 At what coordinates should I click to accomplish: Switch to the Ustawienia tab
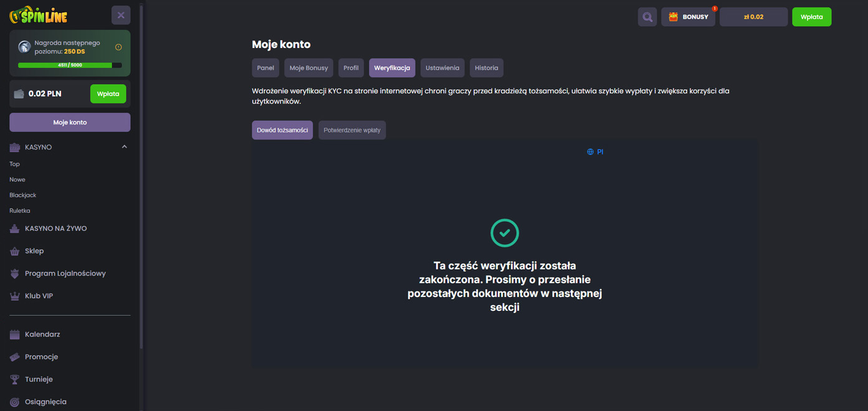(442, 68)
